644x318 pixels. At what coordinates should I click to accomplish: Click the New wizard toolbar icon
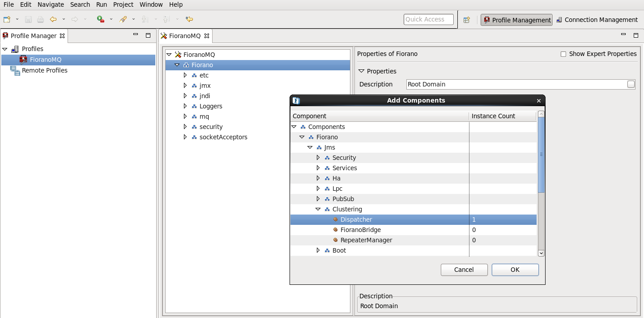click(x=7, y=19)
